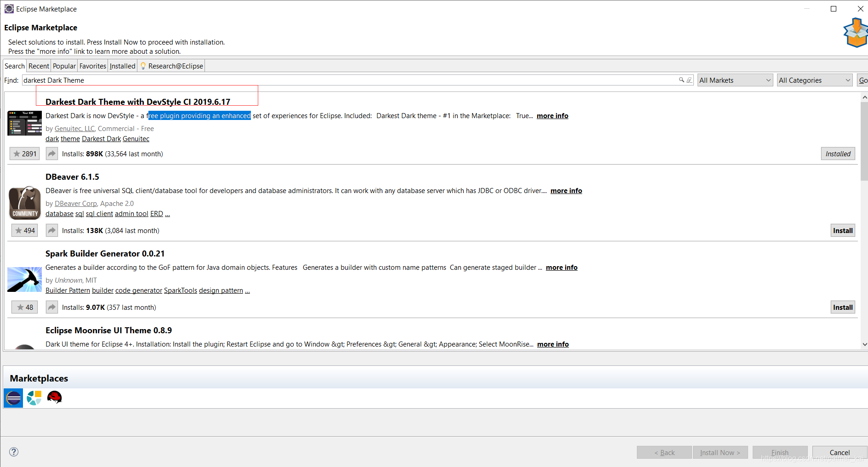868x467 pixels.
Task: Click the Genuitec tag link
Action: tap(136, 139)
